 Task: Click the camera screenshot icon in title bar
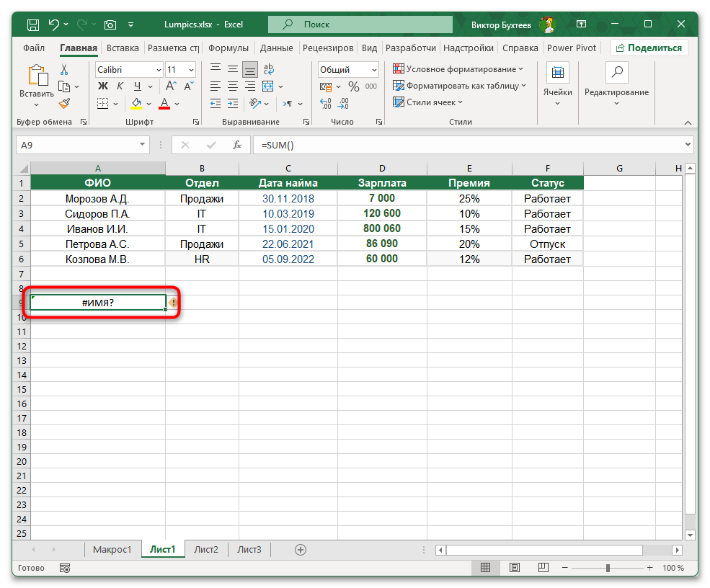[x=110, y=24]
